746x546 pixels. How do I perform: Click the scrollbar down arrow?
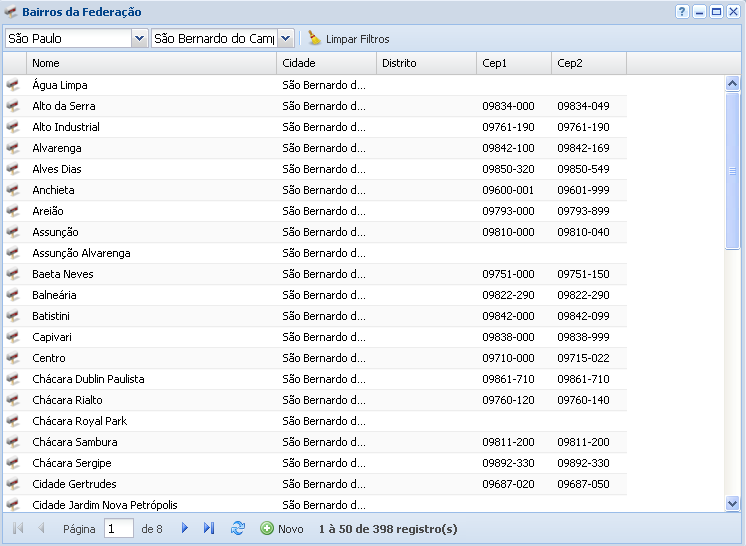[732, 504]
